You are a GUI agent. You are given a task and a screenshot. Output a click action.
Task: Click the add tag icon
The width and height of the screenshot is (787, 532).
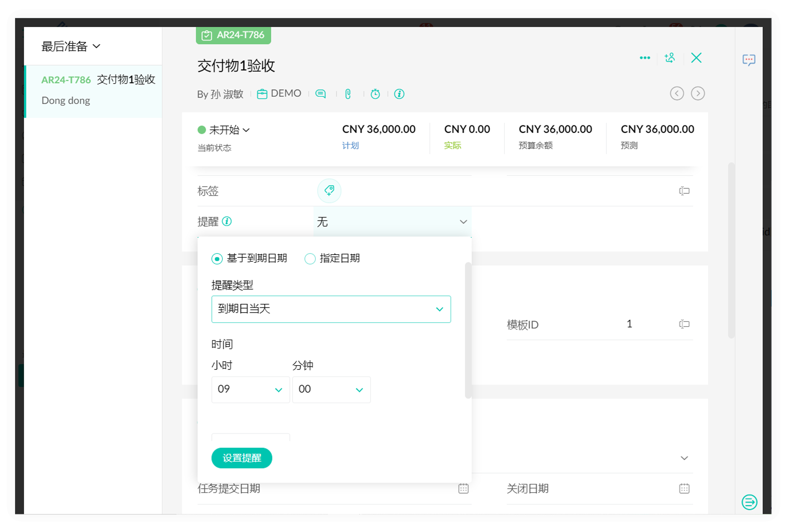point(329,191)
